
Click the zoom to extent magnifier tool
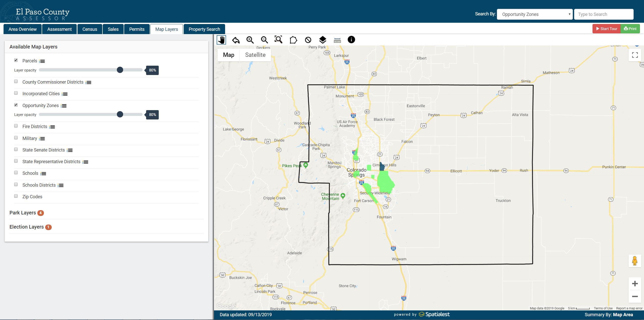(278, 40)
